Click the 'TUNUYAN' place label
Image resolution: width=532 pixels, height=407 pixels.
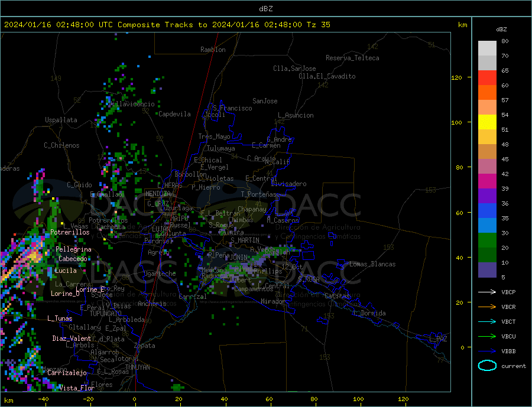click(x=137, y=367)
